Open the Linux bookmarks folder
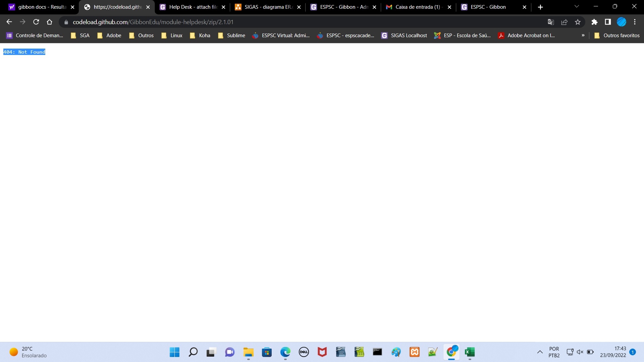This screenshot has height=362, width=644. 172,36
